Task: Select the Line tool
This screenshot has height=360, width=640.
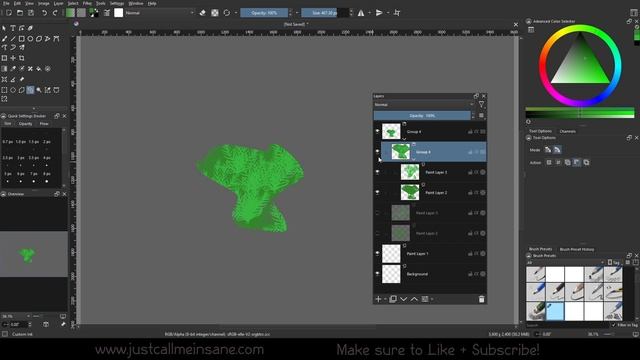Action: 13,39
